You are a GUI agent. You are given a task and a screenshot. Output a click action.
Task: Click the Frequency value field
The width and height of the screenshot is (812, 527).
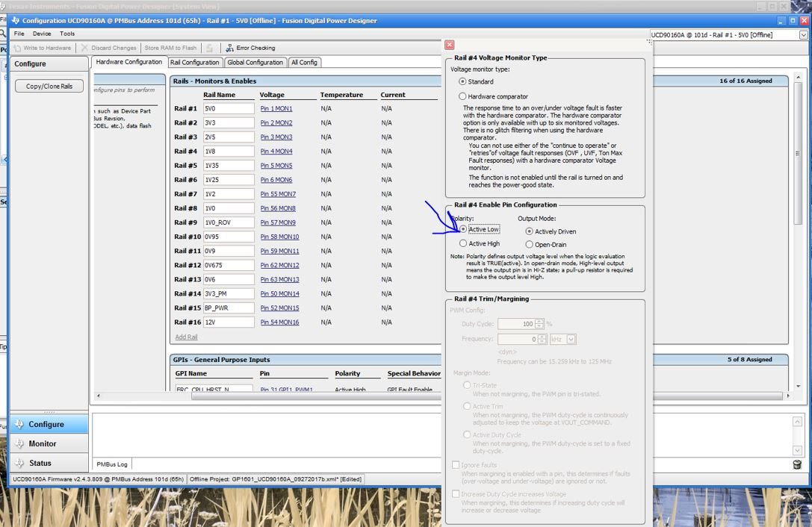click(518, 340)
